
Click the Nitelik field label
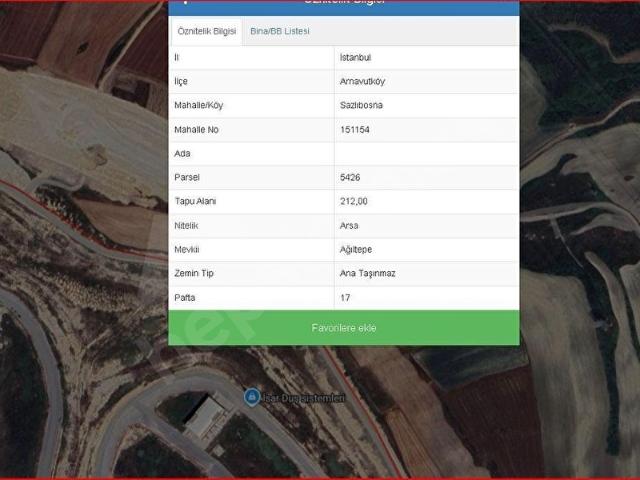coord(186,226)
